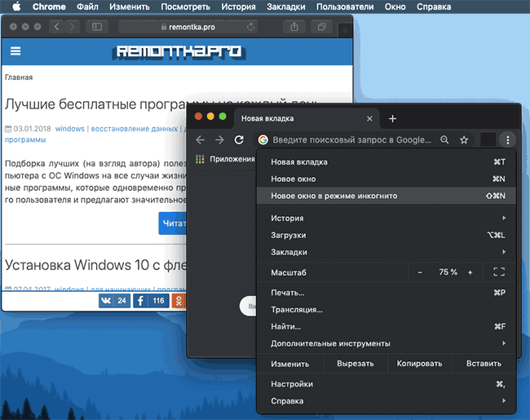
Task: Open the История menu in menu bar
Action: click(x=238, y=7)
